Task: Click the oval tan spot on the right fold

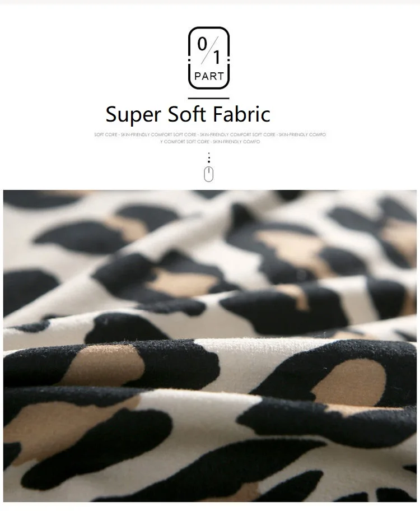Action: coord(349,382)
